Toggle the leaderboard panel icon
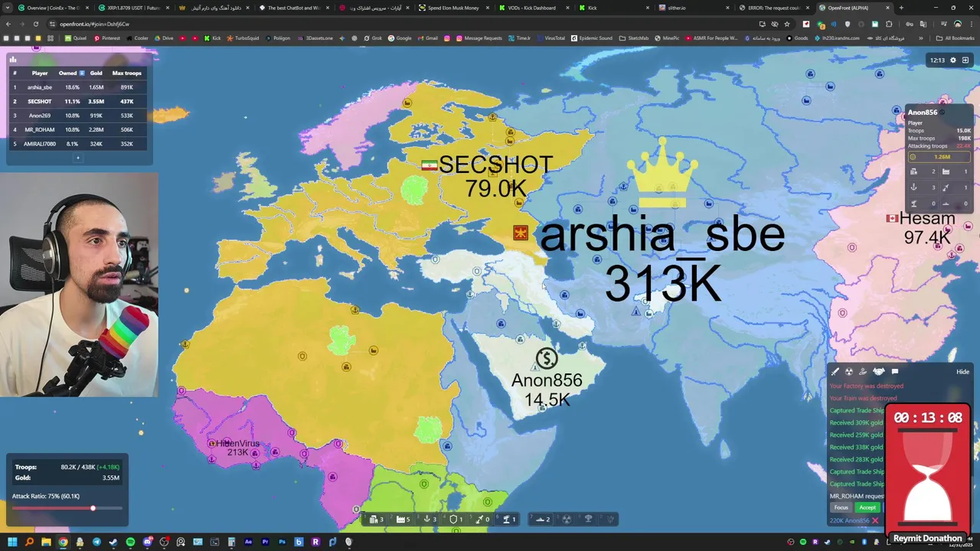The height and width of the screenshot is (551, 980). click(13, 59)
